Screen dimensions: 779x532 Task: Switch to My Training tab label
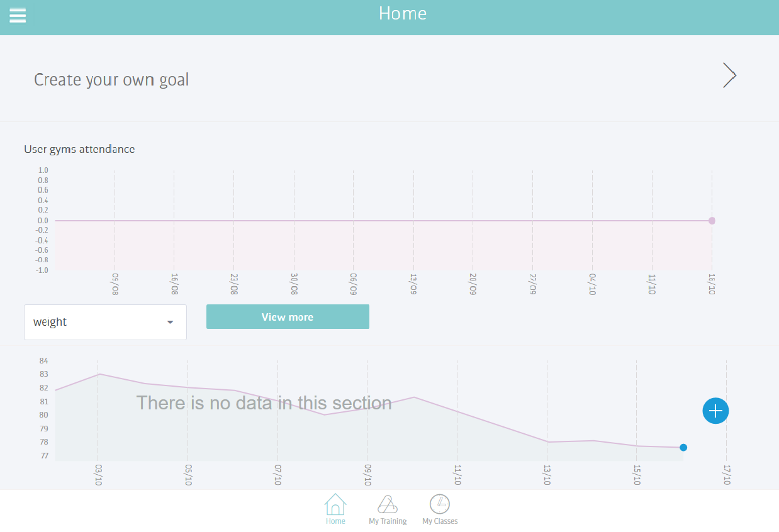tap(388, 521)
